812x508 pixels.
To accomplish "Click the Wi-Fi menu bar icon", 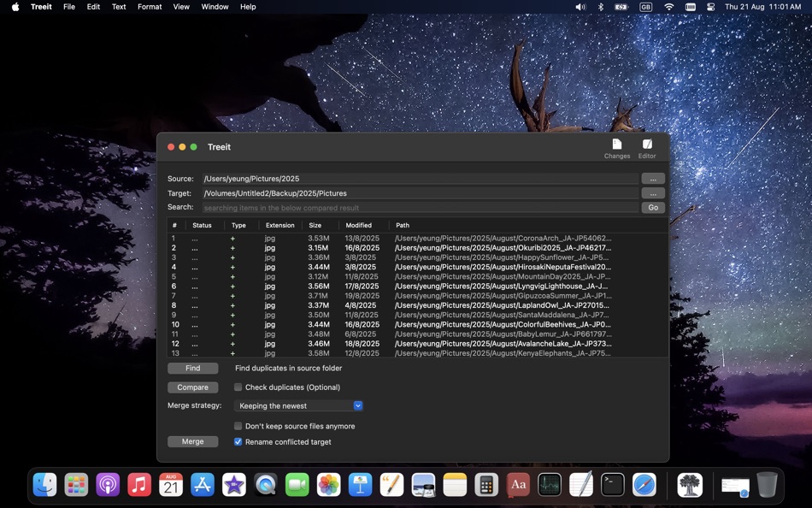I will 669,7.
